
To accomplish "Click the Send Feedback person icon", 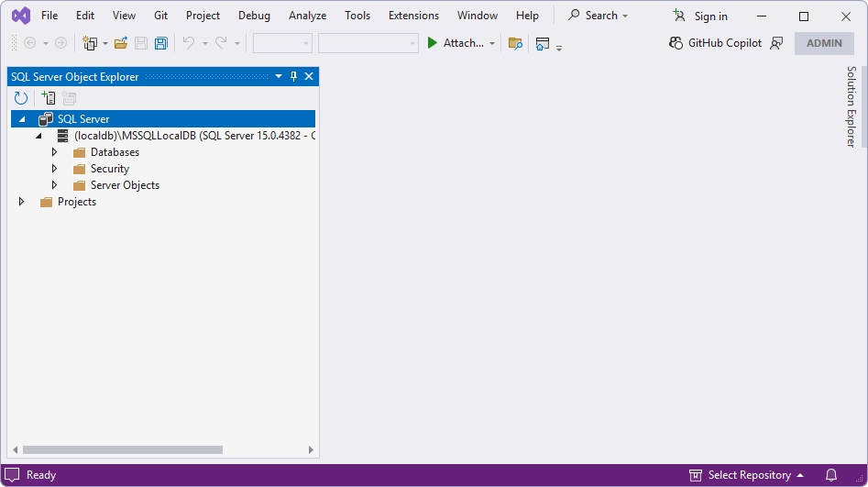I will [776, 43].
